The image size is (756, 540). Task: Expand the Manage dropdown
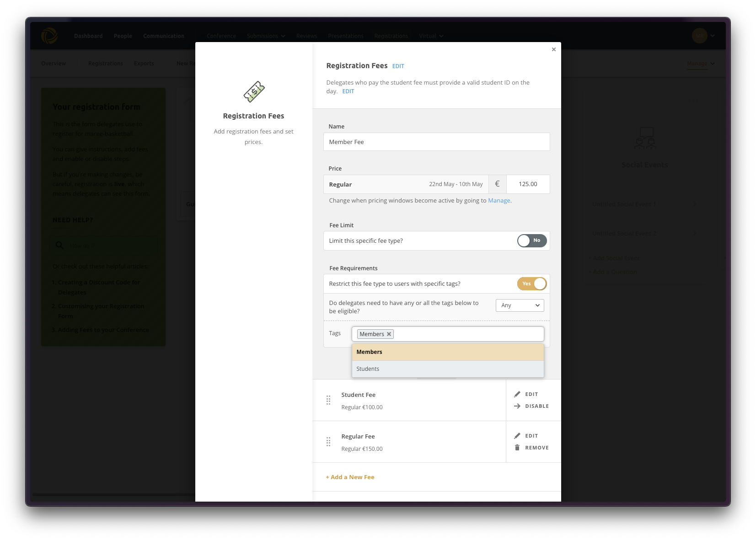[701, 64]
